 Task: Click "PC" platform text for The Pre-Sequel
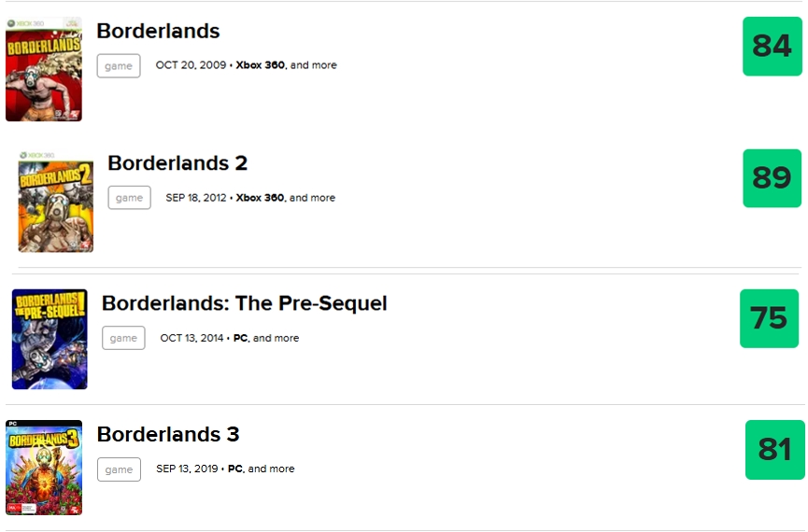click(240, 338)
